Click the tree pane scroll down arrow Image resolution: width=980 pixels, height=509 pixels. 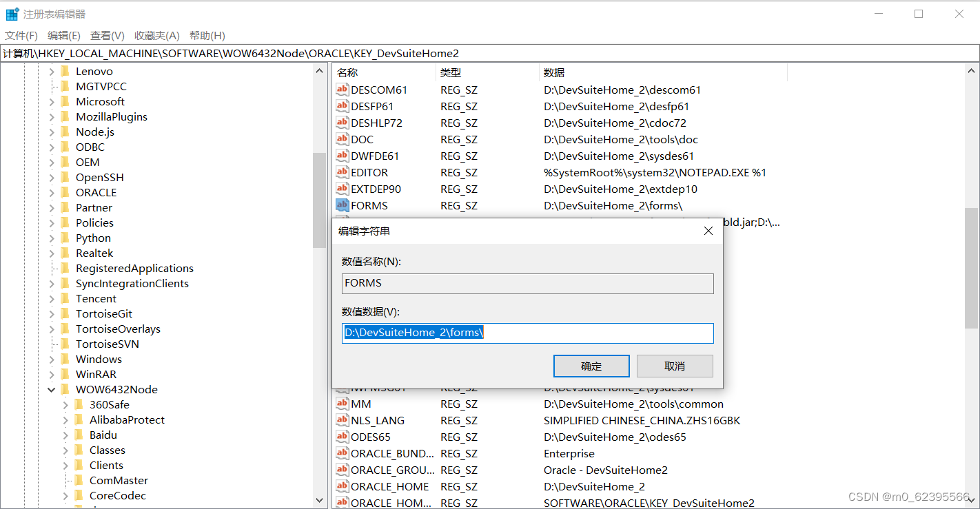pos(319,500)
